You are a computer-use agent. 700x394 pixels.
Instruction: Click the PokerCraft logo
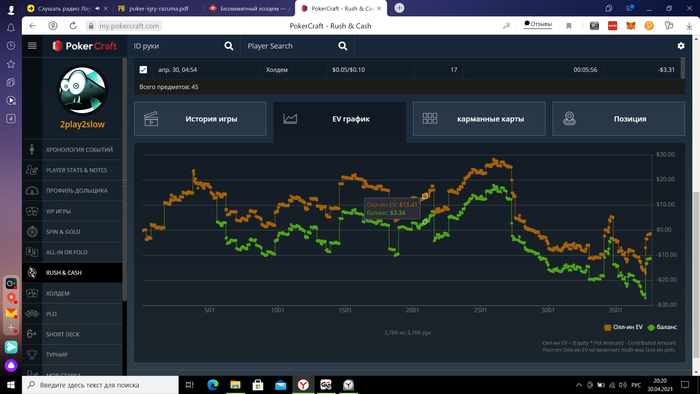pyautogui.click(x=84, y=46)
